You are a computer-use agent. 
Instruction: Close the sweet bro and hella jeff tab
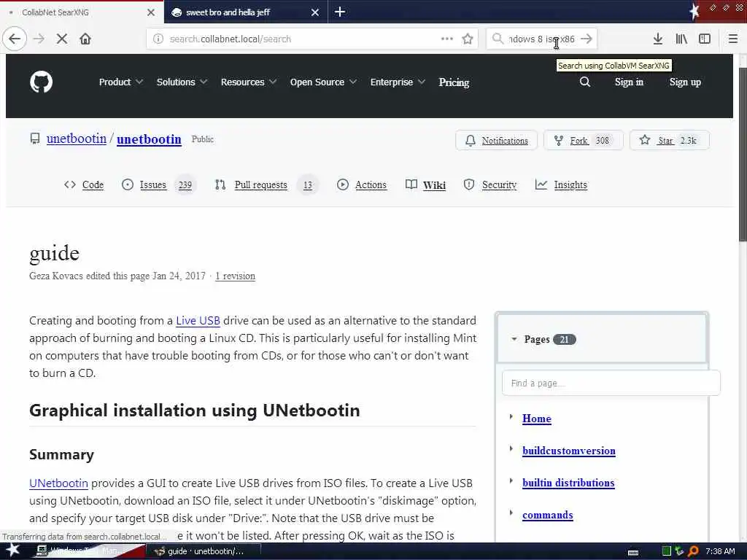point(315,12)
